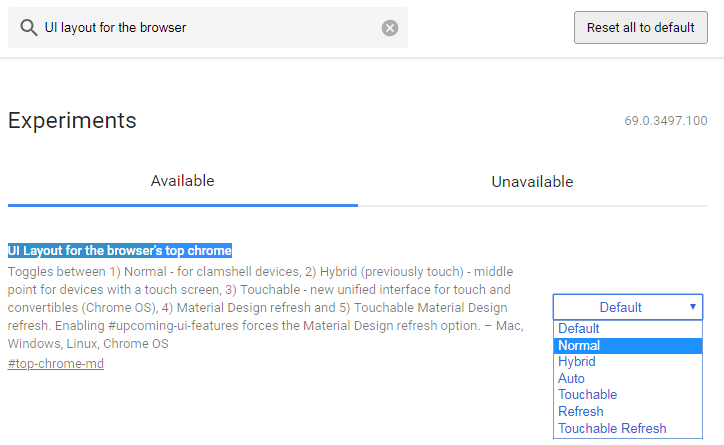Image resolution: width=724 pixels, height=445 pixels.
Task: Click the Experiments page heading
Action: (72, 121)
